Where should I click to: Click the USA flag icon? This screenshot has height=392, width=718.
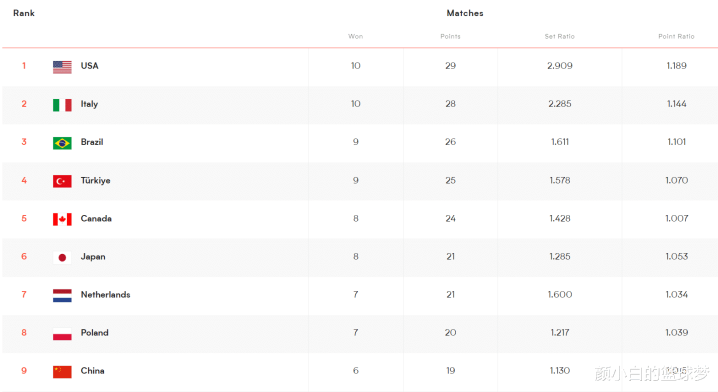(62, 67)
